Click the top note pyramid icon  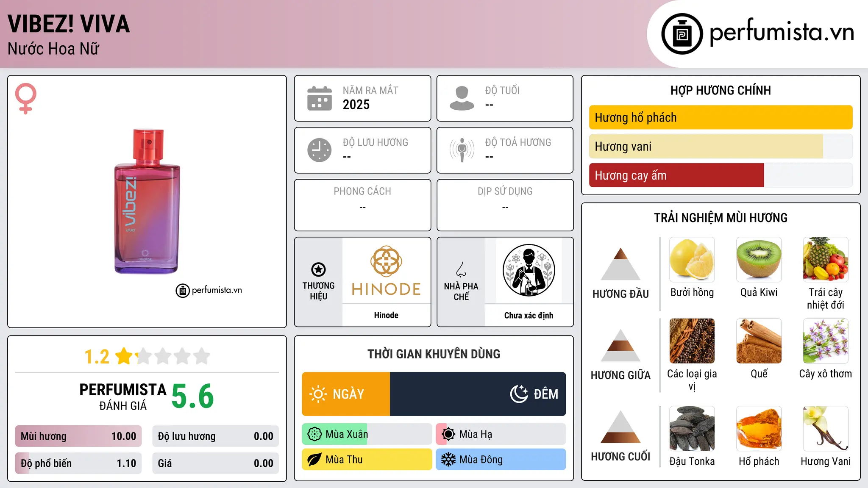point(621,264)
